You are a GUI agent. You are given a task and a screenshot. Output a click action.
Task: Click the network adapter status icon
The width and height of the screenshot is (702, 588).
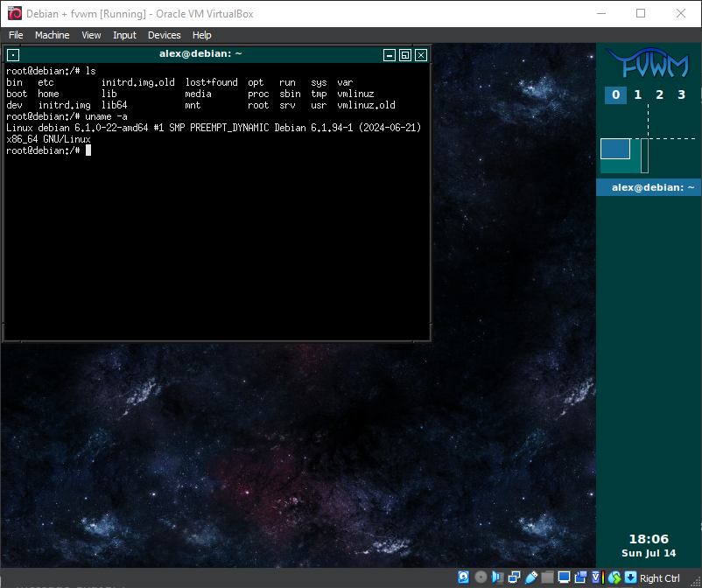tap(514, 577)
